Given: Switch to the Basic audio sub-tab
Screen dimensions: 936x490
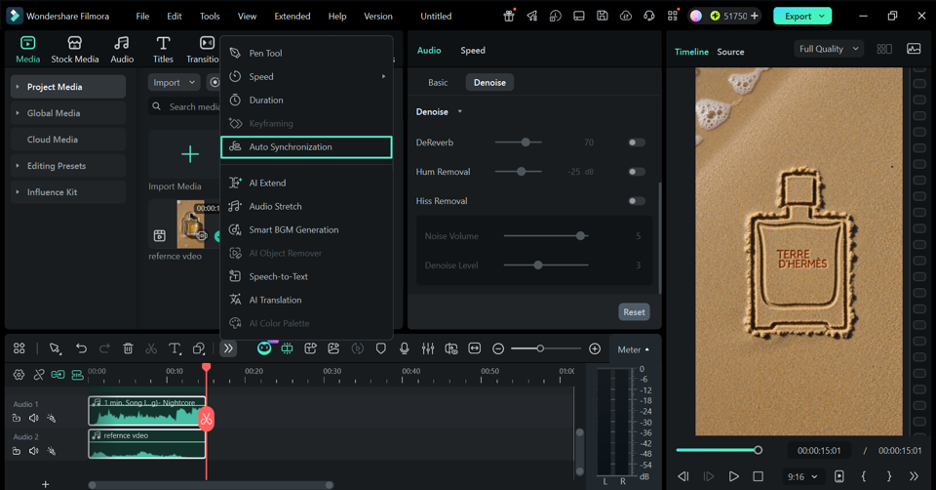Looking at the screenshot, I should click(x=438, y=82).
